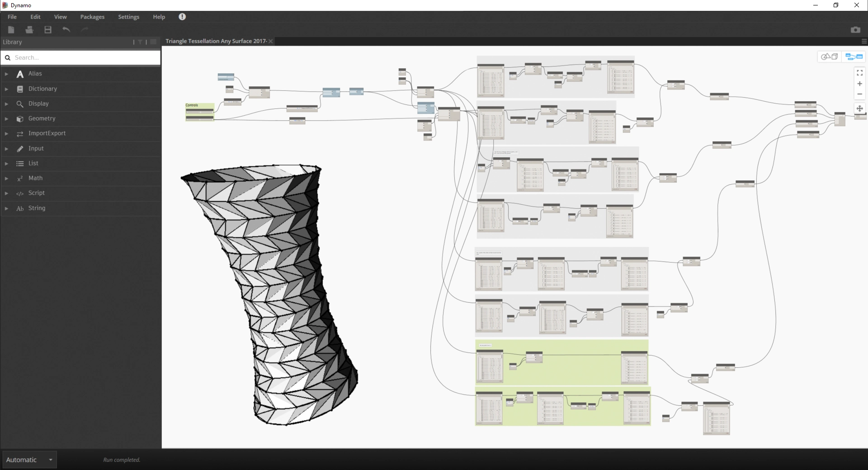This screenshot has height=470, width=868.
Task: Click the Open file folder icon
Action: (x=29, y=30)
